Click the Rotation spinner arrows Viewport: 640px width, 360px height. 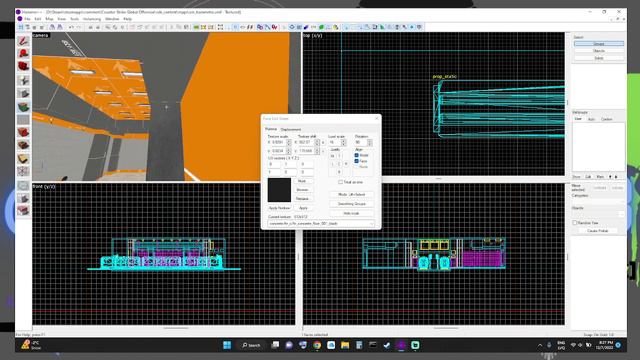[370, 142]
